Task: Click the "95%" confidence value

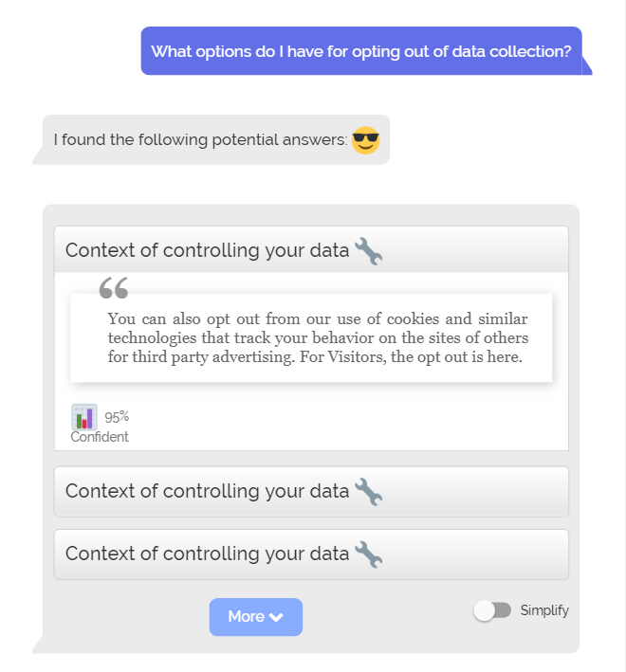Action: point(117,416)
